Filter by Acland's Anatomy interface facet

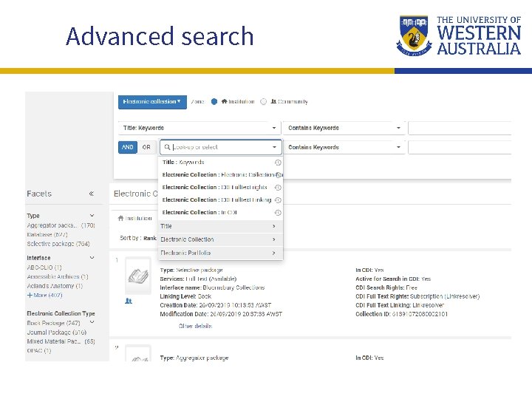click(x=55, y=286)
